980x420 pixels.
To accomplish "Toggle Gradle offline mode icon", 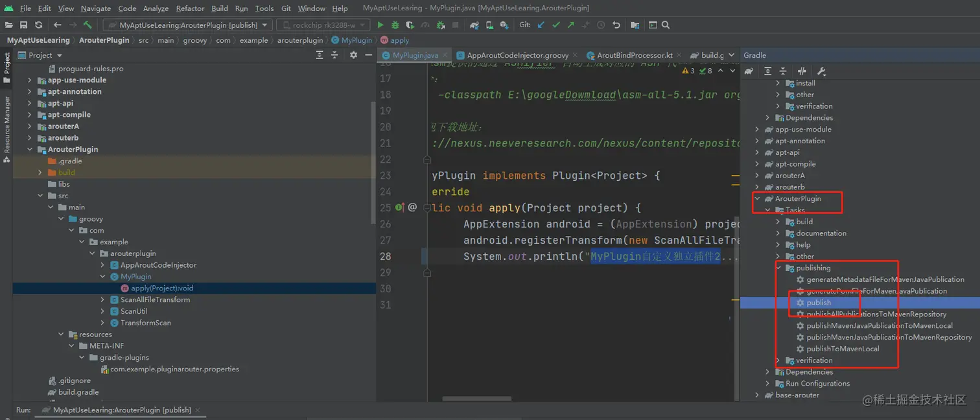I will (x=802, y=71).
